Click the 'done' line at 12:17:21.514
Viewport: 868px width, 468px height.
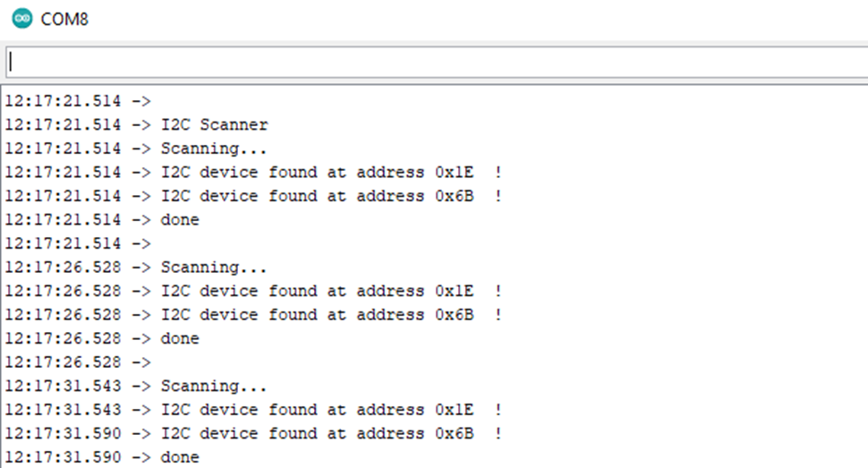coord(102,220)
